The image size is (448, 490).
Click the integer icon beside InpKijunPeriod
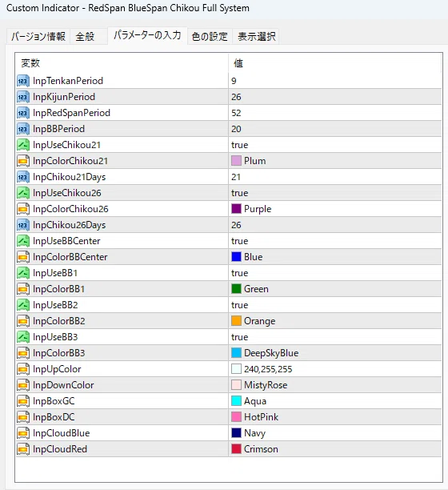point(23,97)
